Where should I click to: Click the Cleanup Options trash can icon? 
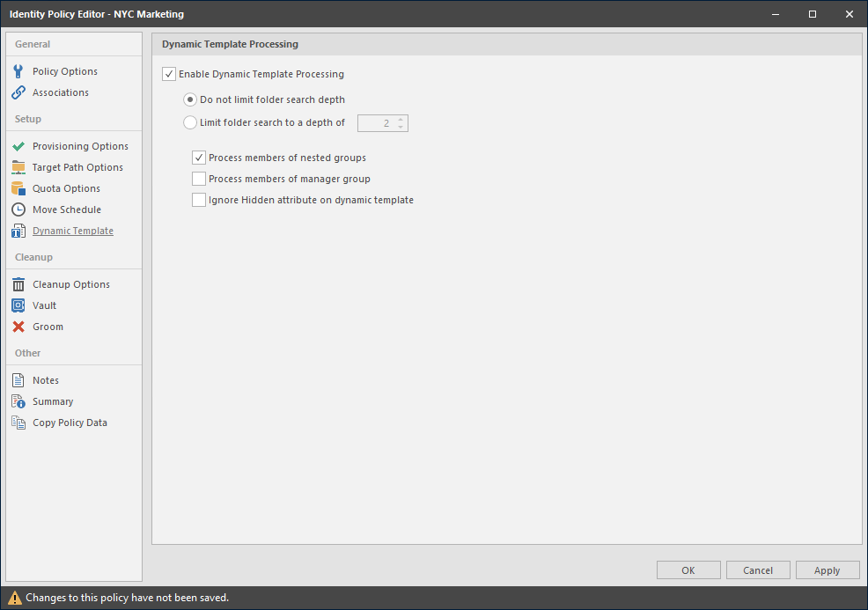[x=18, y=284]
